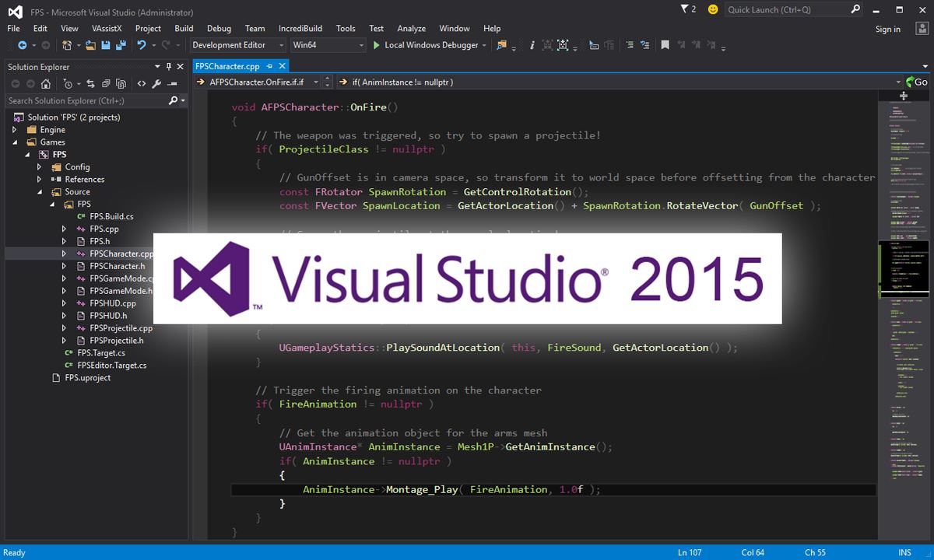Click the Save All icon

(121, 46)
